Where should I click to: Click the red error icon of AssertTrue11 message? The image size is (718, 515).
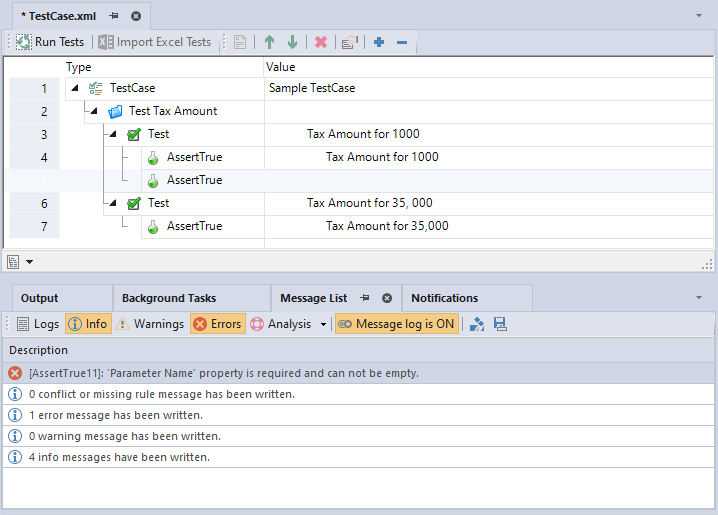pyautogui.click(x=15, y=373)
